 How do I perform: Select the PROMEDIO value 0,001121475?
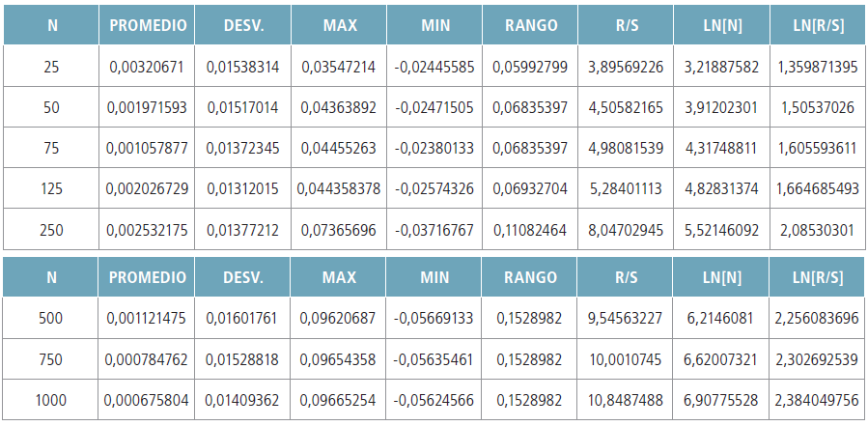point(147,318)
